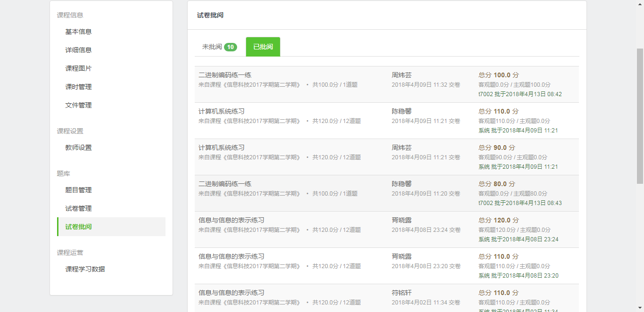Open 教师设置 under 课程设置
Screen dimensions: 644x312
pos(78,148)
